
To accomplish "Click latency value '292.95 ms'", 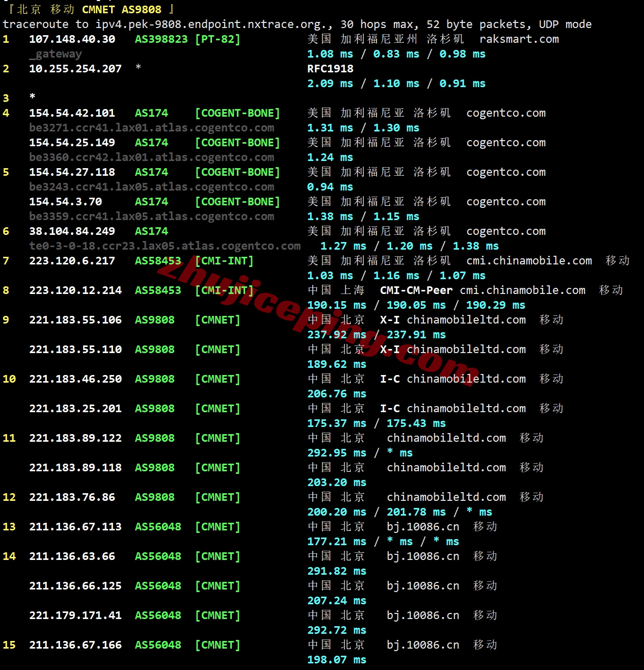I will pyautogui.click(x=337, y=453).
